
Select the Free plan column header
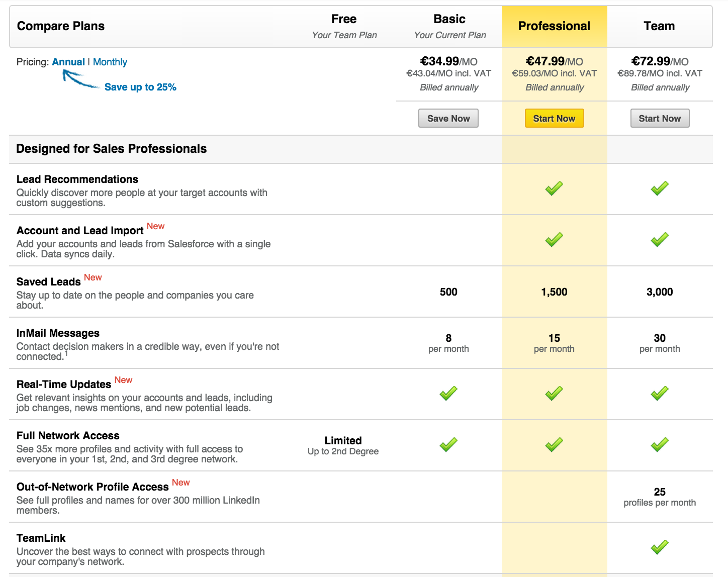click(344, 19)
